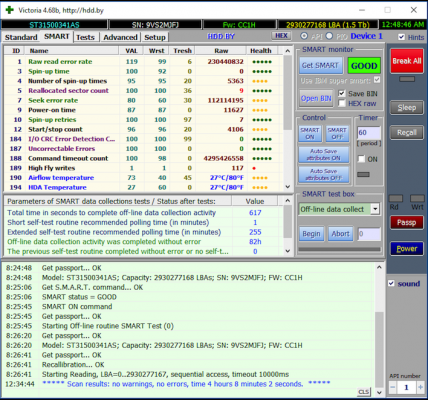The image size is (428, 400).
Task: Toggle the sound checkbox
Action: [392, 284]
